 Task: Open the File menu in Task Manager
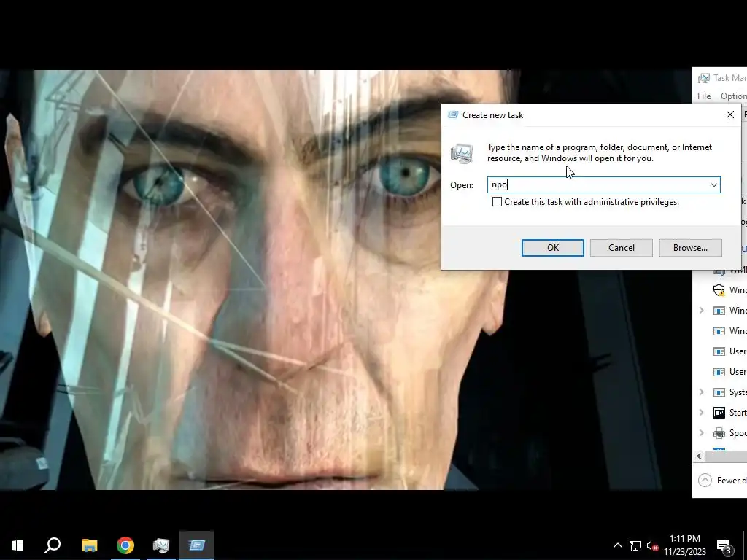(704, 96)
